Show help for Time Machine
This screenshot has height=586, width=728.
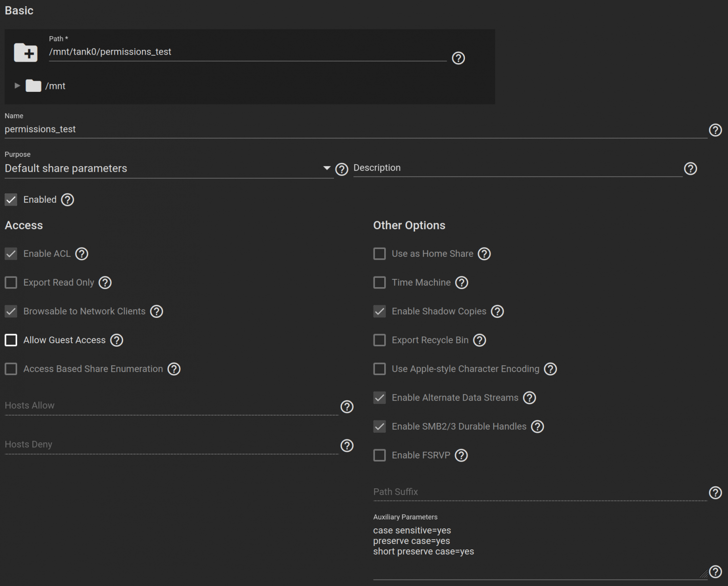tap(461, 283)
